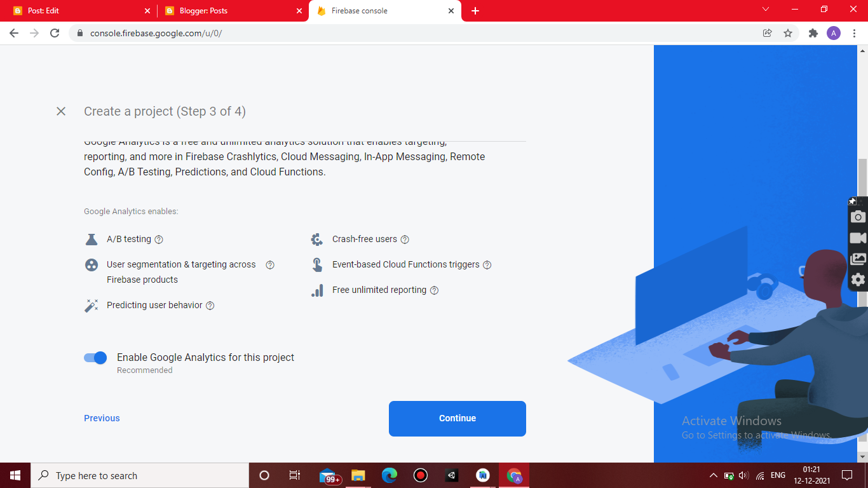The image size is (868, 488).
Task: Click the Predicting user behavior wand icon
Action: pyautogui.click(x=92, y=306)
